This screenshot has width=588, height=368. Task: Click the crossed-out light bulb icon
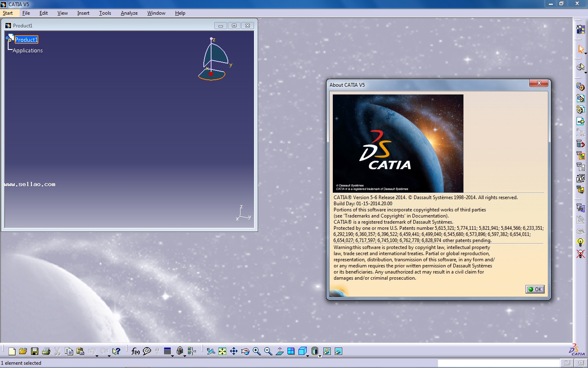tap(580, 254)
